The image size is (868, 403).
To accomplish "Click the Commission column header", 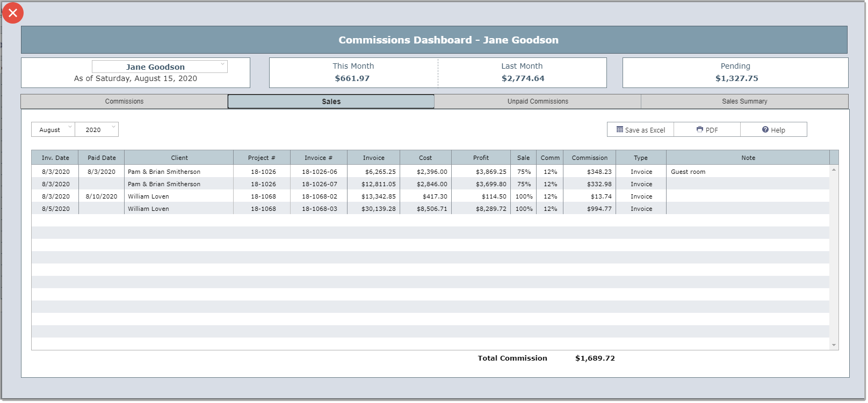I will coord(590,158).
